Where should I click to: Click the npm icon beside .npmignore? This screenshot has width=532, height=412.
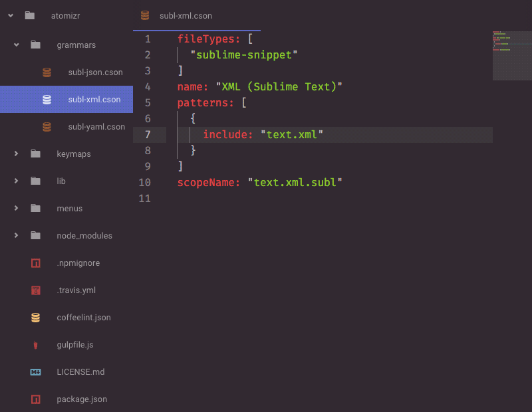pyautogui.click(x=35, y=263)
